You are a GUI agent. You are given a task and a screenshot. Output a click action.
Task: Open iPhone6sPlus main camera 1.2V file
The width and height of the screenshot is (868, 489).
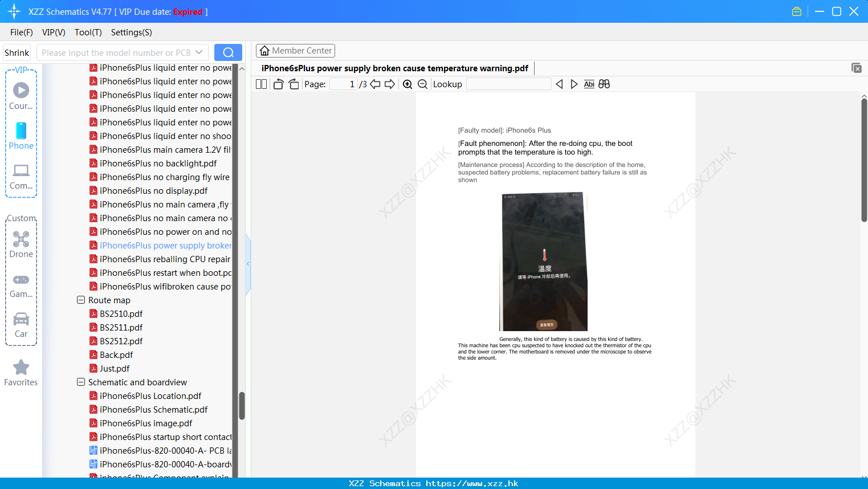pos(161,150)
